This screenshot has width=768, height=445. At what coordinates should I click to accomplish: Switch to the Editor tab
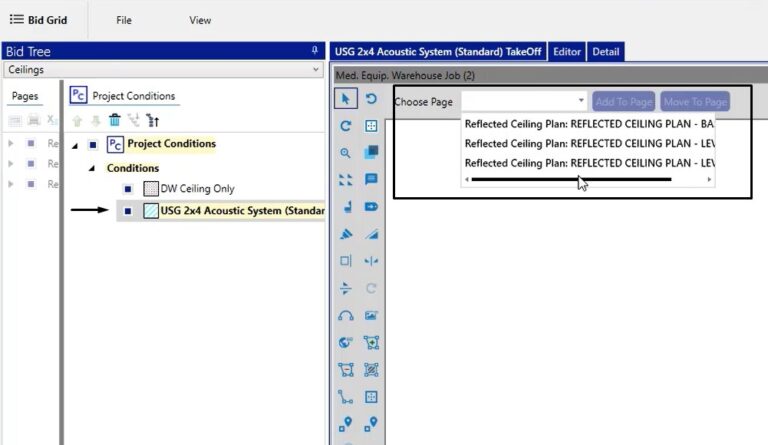tap(567, 51)
